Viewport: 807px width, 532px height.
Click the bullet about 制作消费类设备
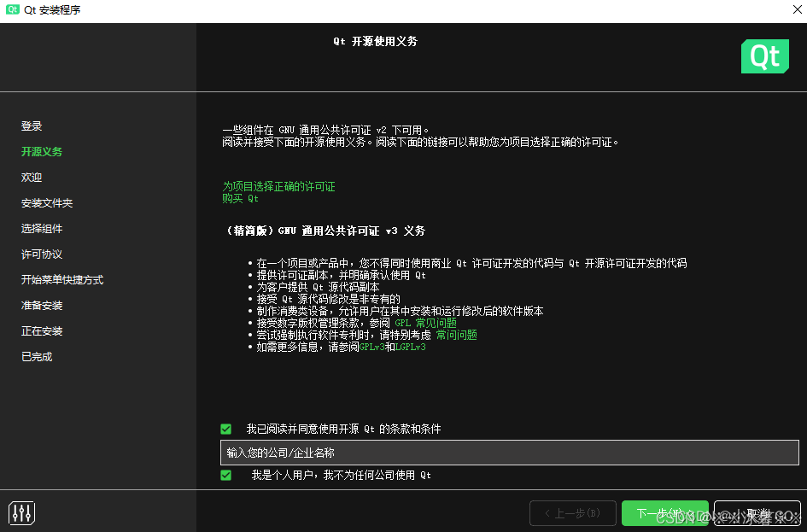pos(400,312)
